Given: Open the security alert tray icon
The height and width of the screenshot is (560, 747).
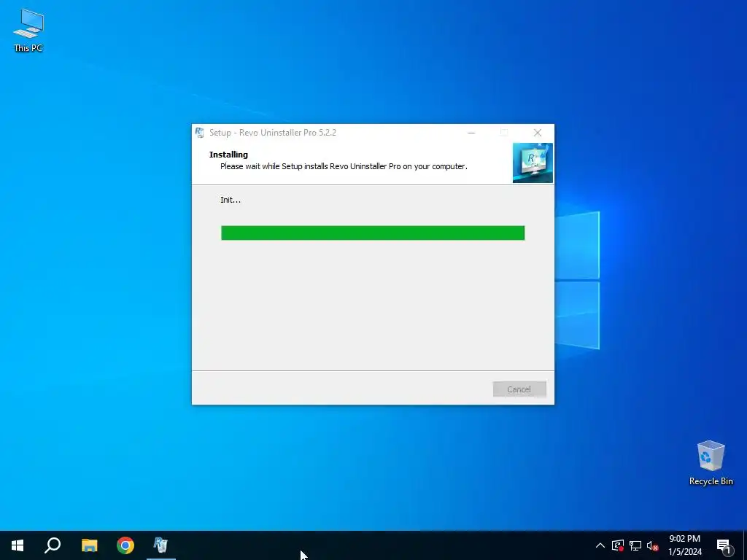Looking at the screenshot, I should click(x=618, y=545).
